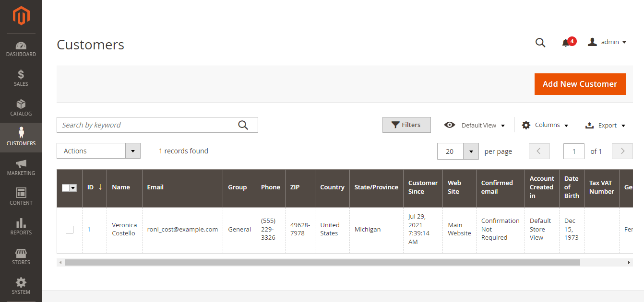Image resolution: width=644 pixels, height=302 pixels.
Task: Click the scrollbar right arrow
Action: [629, 263]
